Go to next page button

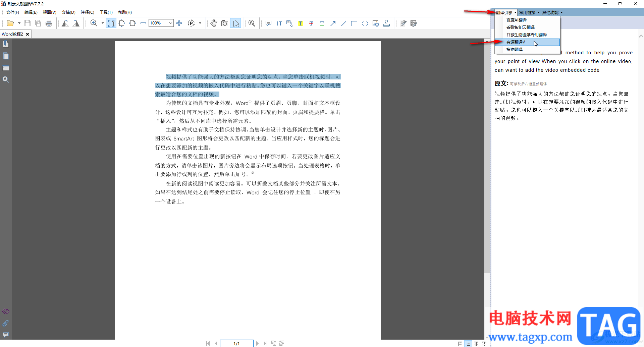(x=257, y=343)
